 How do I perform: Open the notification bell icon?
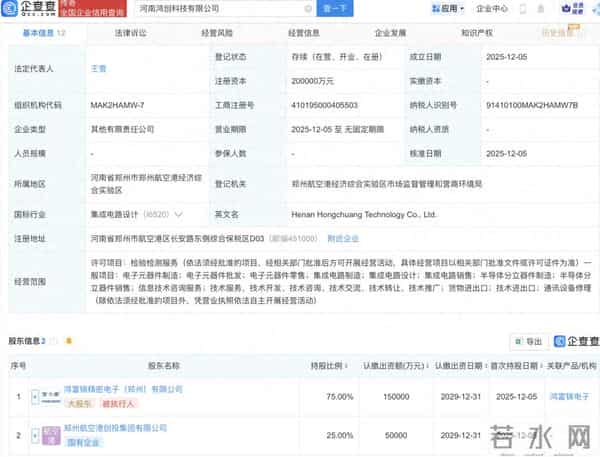point(541,9)
